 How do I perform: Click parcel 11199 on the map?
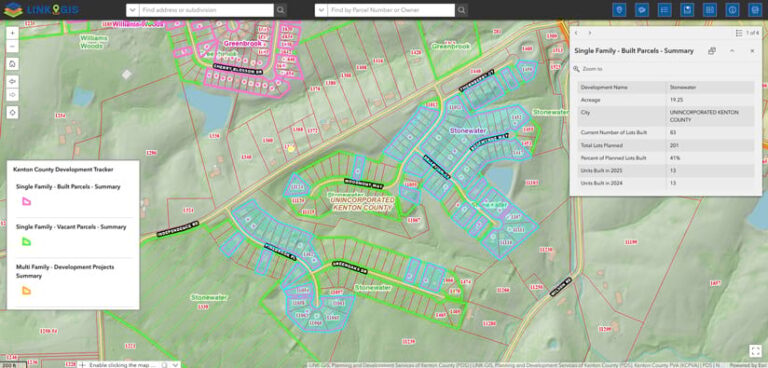point(632,242)
